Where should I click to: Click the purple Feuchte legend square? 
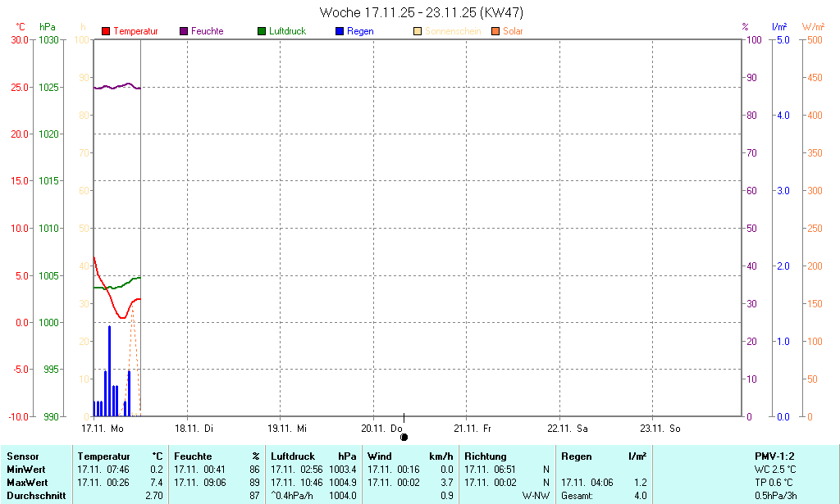184,31
